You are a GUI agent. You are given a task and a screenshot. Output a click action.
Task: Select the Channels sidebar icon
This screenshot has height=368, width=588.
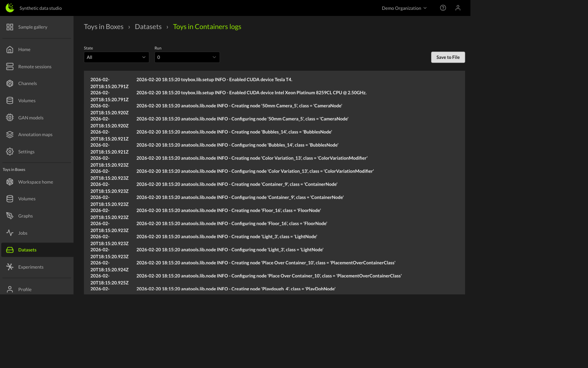tap(27, 83)
